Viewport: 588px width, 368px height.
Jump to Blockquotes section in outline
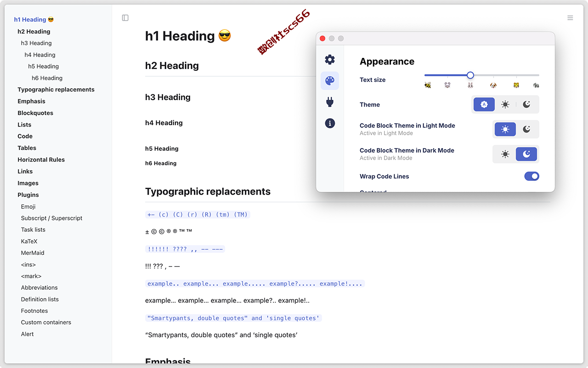pos(35,113)
